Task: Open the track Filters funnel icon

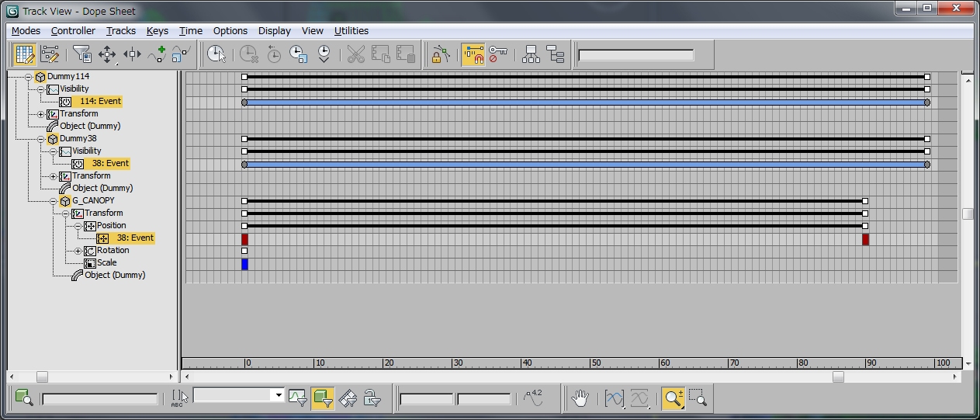Action: point(81,54)
